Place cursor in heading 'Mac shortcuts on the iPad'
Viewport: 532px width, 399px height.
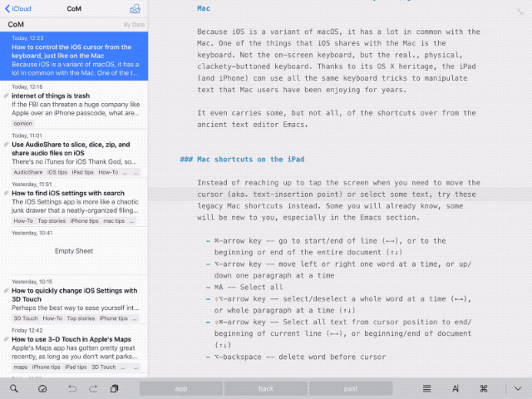coord(251,160)
